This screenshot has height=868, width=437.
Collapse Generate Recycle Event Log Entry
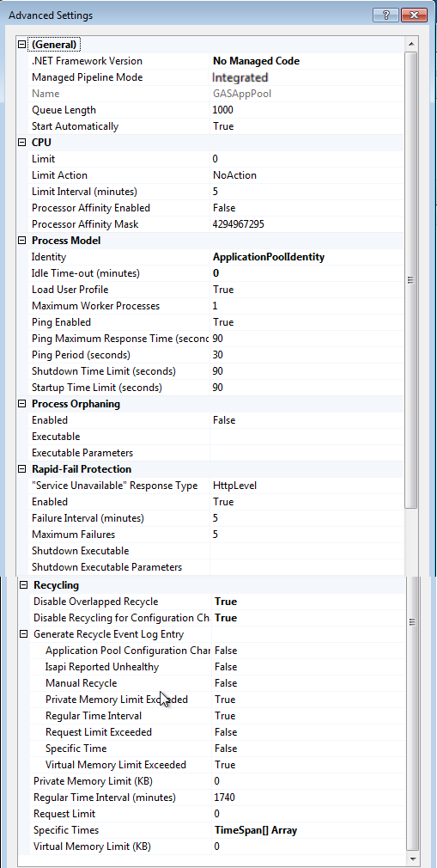click(x=24, y=634)
